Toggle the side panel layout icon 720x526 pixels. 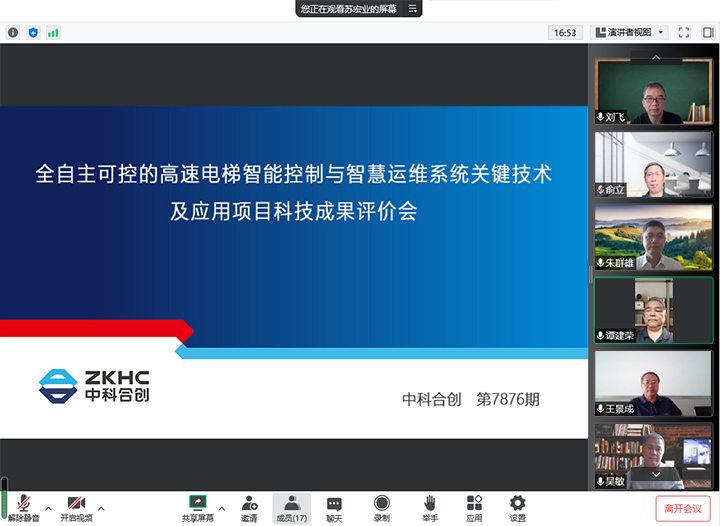(x=708, y=32)
